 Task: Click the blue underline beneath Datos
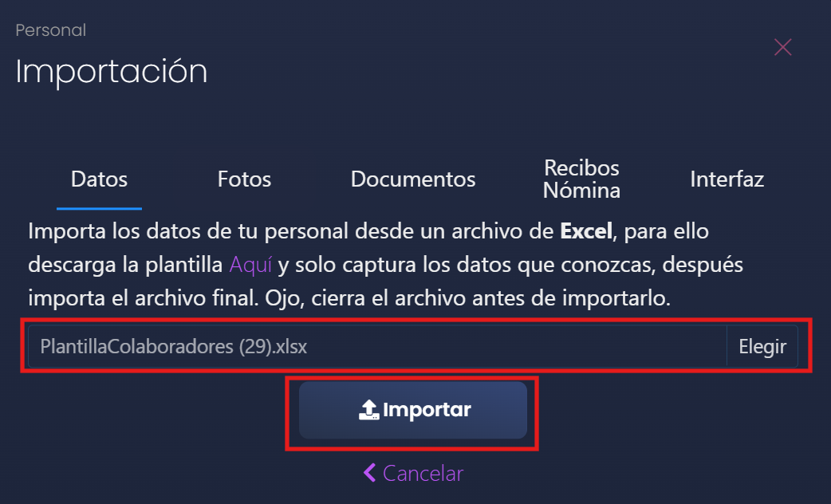click(x=99, y=208)
